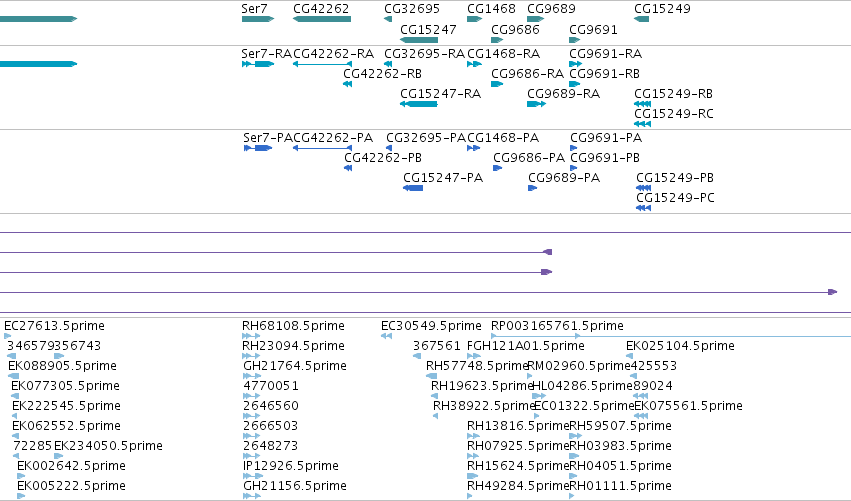Click the CG42262 gene arrow bar

point(322,19)
